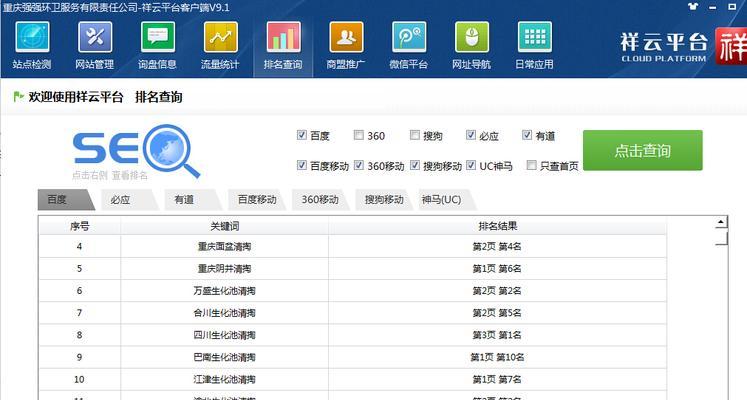Enable the 搜狗 checkbox
The image size is (747, 400).
tap(415, 135)
